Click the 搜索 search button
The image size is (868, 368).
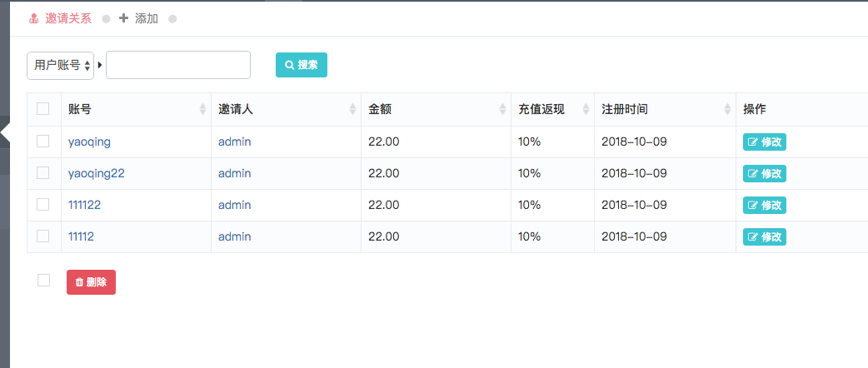[302, 65]
